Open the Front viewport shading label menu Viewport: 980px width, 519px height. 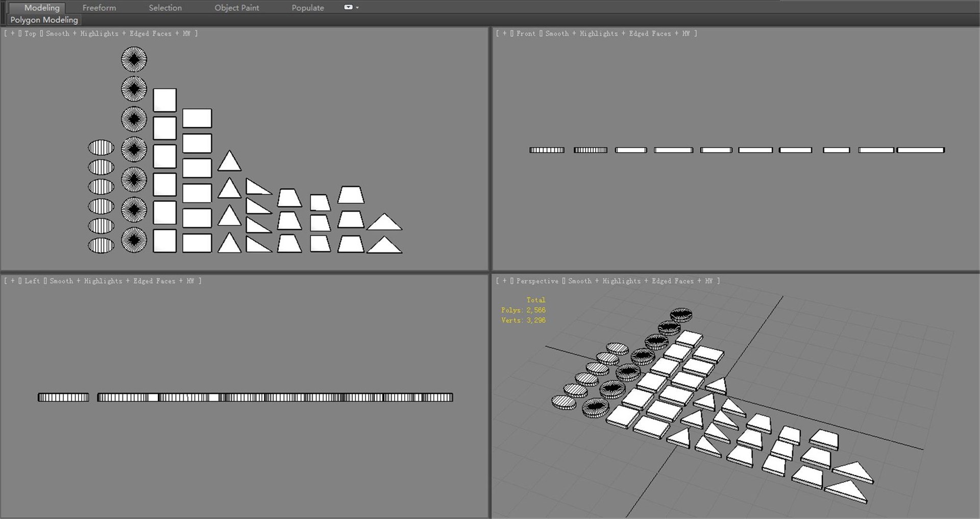click(x=618, y=34)
